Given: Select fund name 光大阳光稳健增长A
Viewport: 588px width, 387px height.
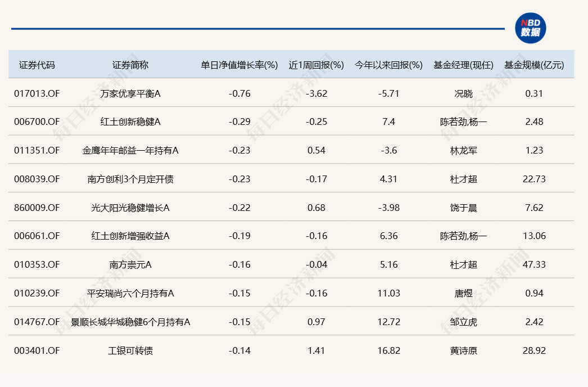Looking at the screenshot, I should pyautogui.click(x=130, y=208).
